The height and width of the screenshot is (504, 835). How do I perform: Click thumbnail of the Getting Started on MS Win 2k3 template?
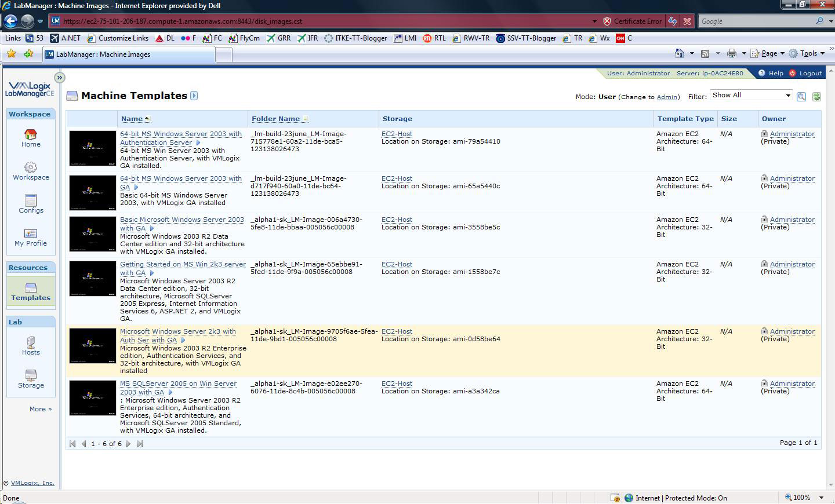tap(93, 279)
